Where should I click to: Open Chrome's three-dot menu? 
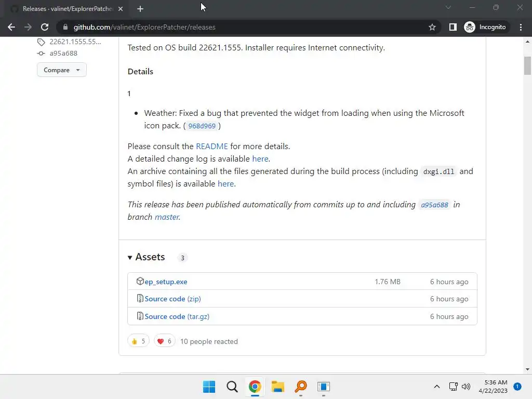tap(521, 27)
